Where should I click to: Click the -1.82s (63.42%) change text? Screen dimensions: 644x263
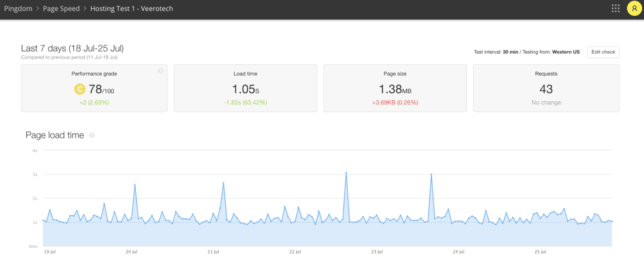[x=245, y=103]
